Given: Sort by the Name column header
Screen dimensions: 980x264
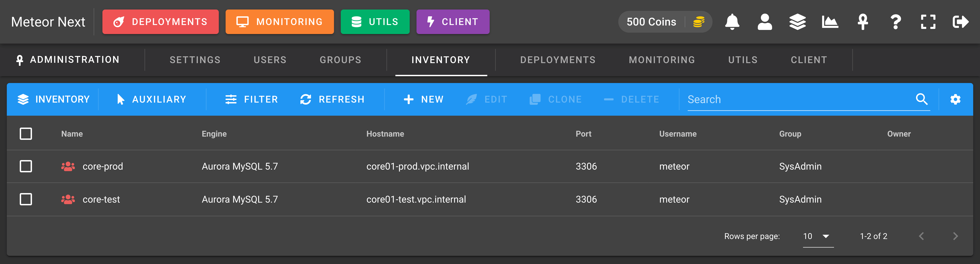Looking at the screenshot, I should pyautogui.click(x=72, y=134).
